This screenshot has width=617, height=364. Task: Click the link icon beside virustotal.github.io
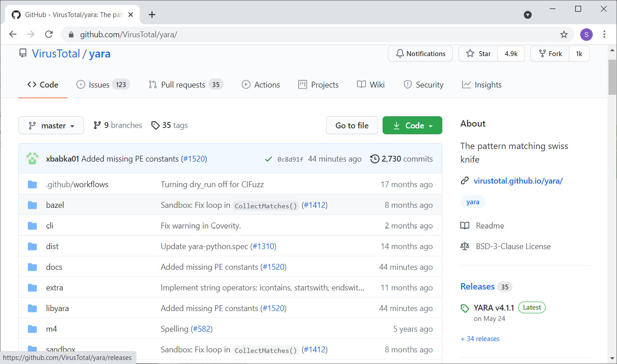[x=465, y=181]
